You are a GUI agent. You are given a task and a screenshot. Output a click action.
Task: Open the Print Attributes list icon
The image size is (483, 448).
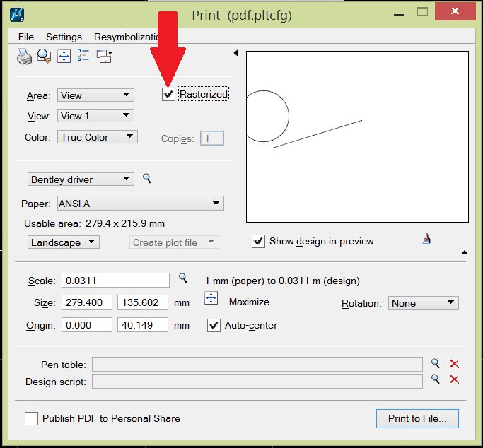click(x=83, y=55)
